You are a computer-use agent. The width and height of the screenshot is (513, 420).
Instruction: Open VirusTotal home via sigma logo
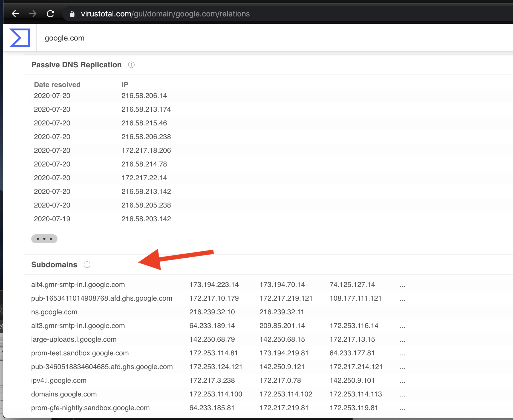point(20,38)
